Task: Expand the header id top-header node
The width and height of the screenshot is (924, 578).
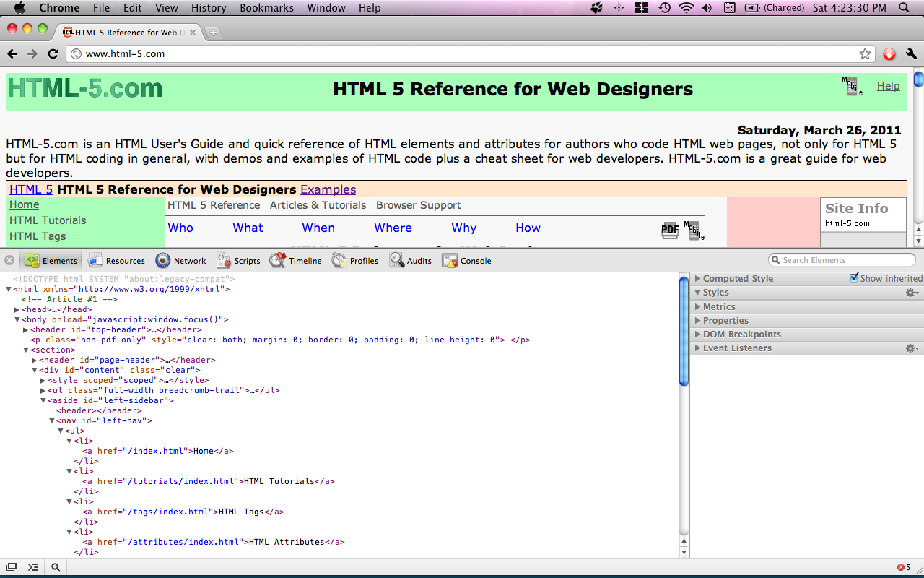Action: tap(25, 329)
